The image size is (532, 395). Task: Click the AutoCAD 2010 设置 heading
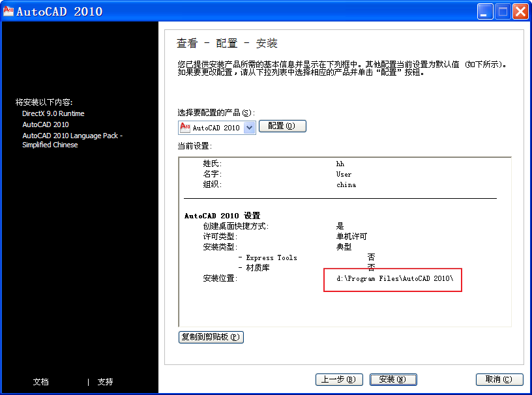tap(222, 216)
